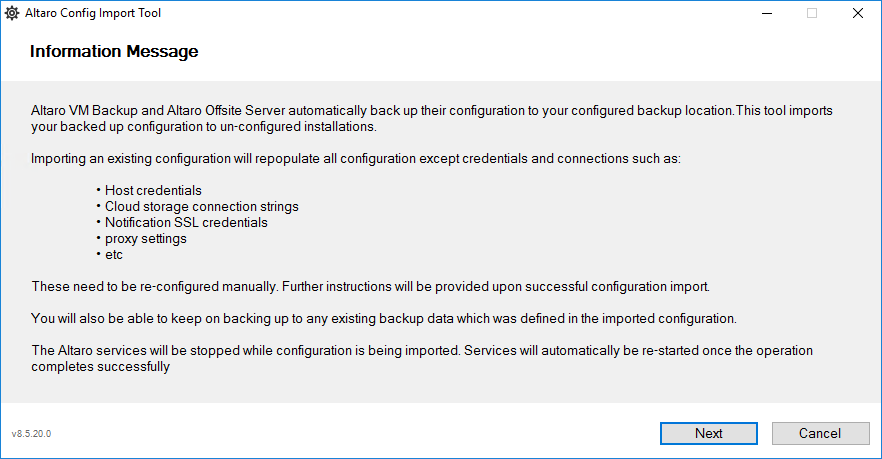The width and height of the screenshot is (882, 459).
Task: Minimize the Config Import Tool window
Action: 766,13
